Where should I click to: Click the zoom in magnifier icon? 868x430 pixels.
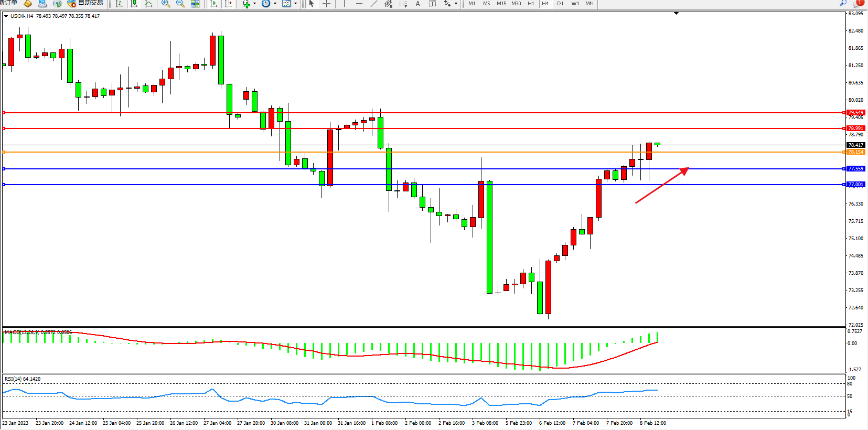coord(166,4)
